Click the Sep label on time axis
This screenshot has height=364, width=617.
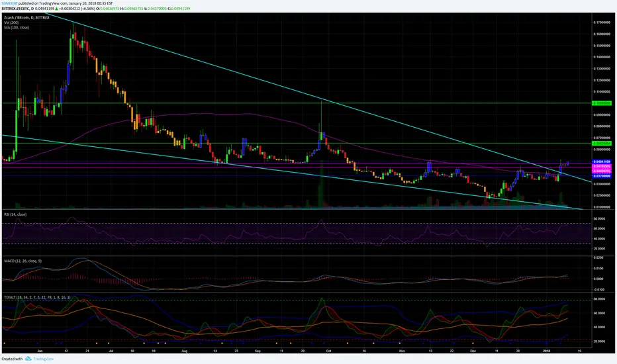click(258, 351)
